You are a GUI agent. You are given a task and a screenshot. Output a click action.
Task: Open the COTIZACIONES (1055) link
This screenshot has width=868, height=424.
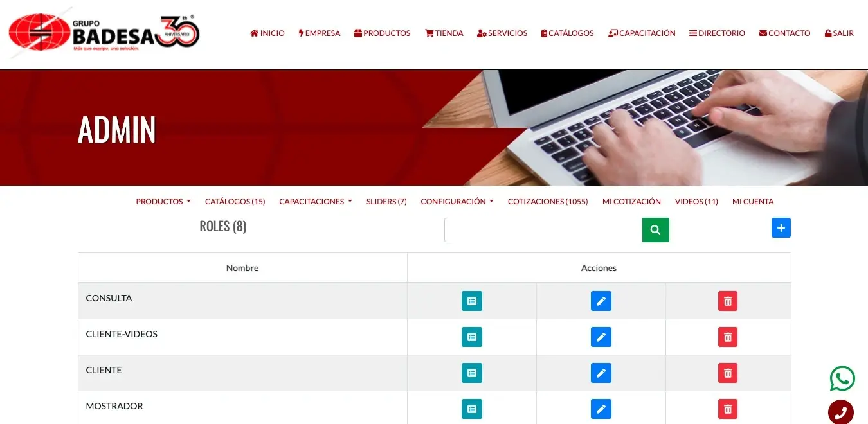click(548, 202)
